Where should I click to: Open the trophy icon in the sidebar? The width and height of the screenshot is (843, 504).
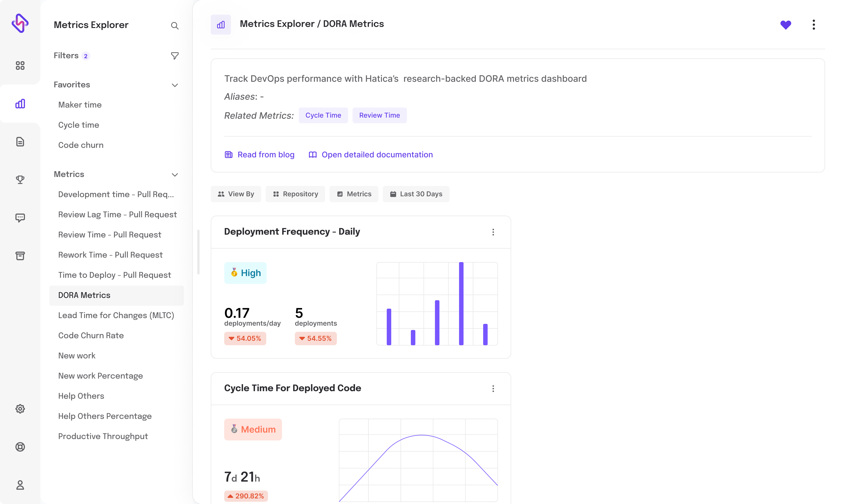(20, 180)
